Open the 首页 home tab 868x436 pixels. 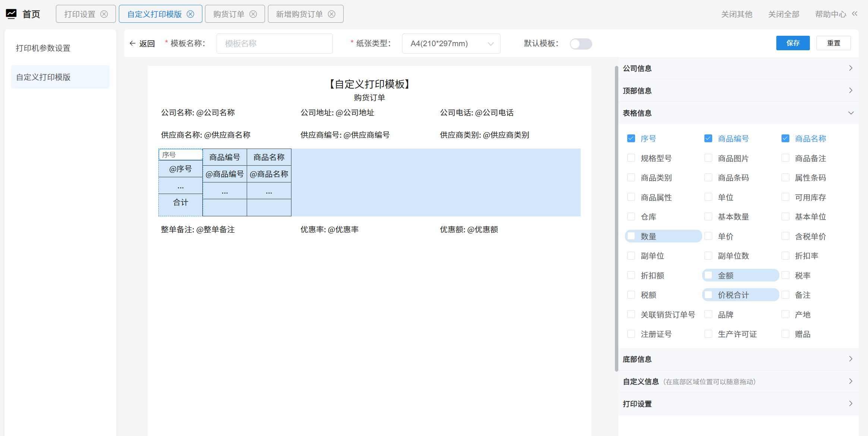pos(31,14)
